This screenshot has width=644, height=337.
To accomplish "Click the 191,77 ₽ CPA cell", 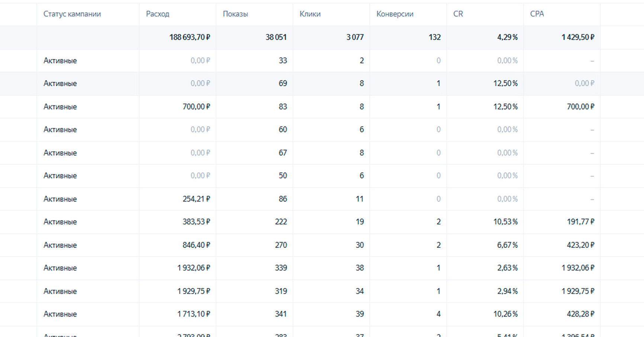I will click(x=580, y=222).
